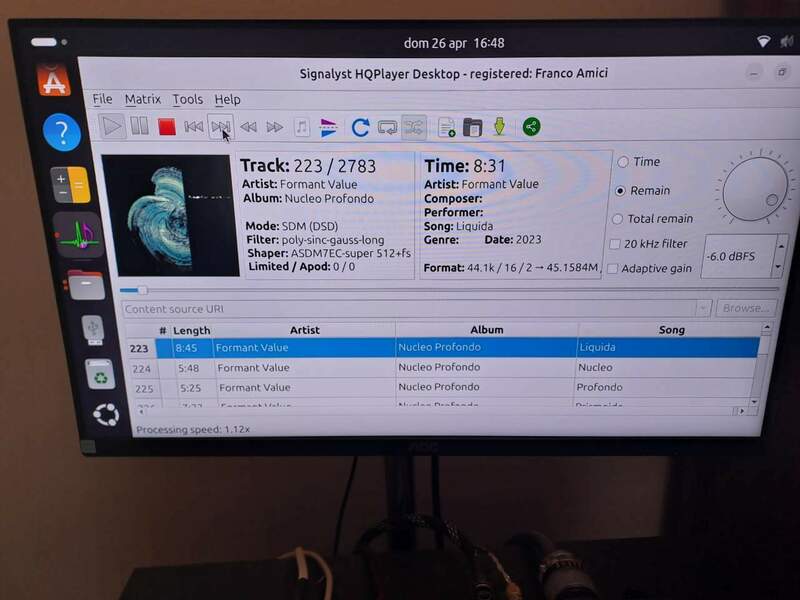Screen dimensions: 800x600
Task: Click the volume knob dial
Action: tap(755, 188)
